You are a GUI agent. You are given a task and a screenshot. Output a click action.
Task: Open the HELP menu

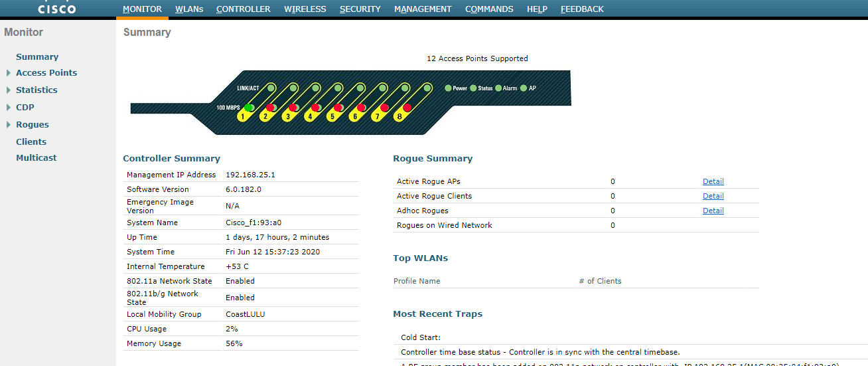[537, 9]
